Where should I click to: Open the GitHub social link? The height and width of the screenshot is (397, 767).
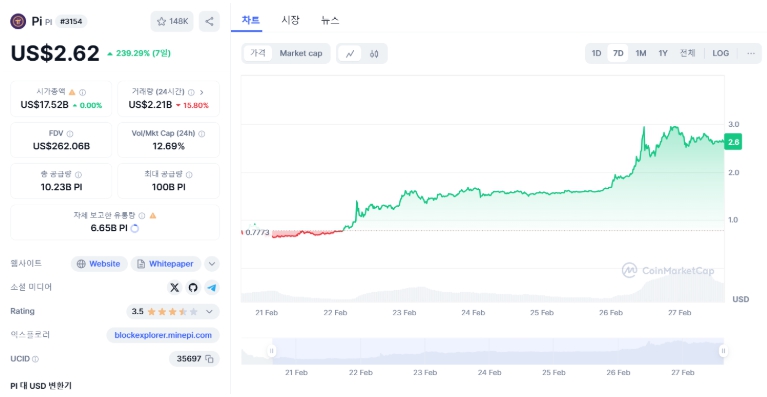point(193,287)
